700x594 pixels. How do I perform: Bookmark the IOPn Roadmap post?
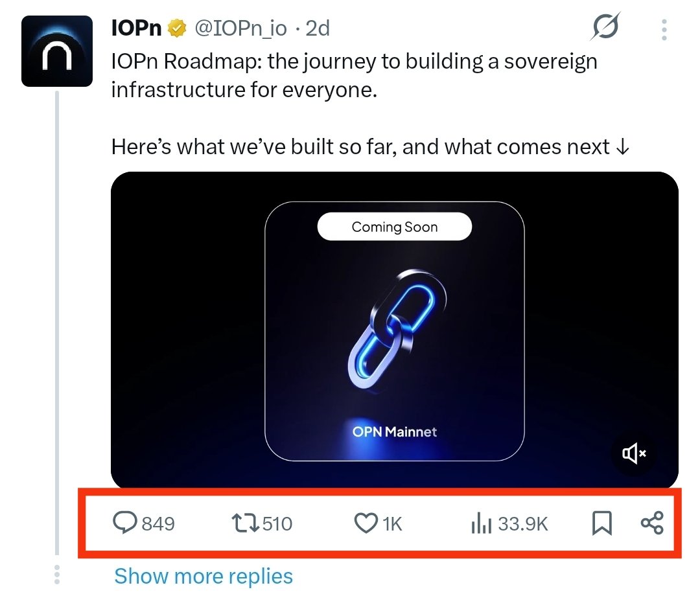602,523
